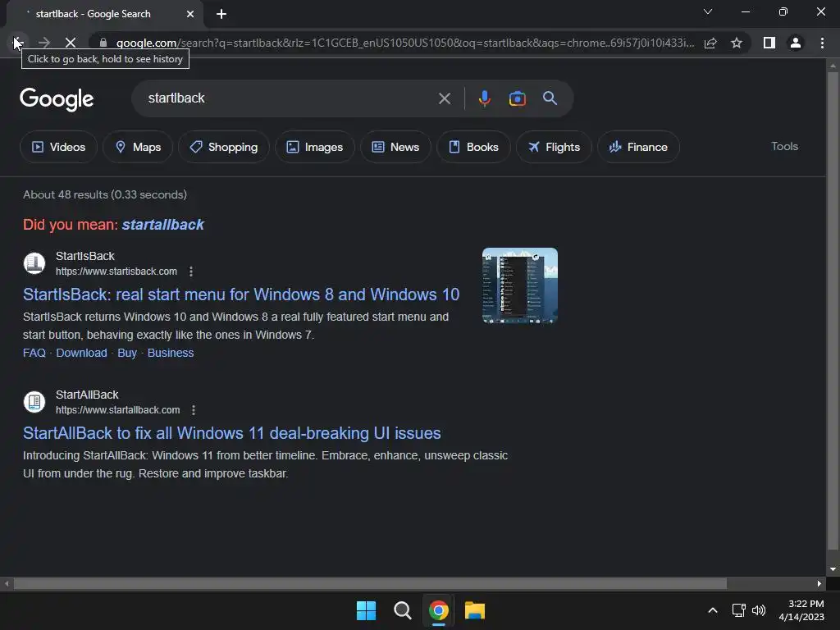The width and height of the screenshot is (840, 630).
Task: Open the network status tray icon
Action: point(738,610)
